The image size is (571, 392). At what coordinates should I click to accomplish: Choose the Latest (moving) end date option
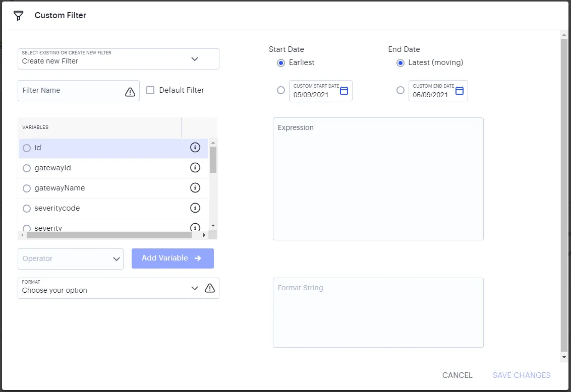click(x=400, y=63)
